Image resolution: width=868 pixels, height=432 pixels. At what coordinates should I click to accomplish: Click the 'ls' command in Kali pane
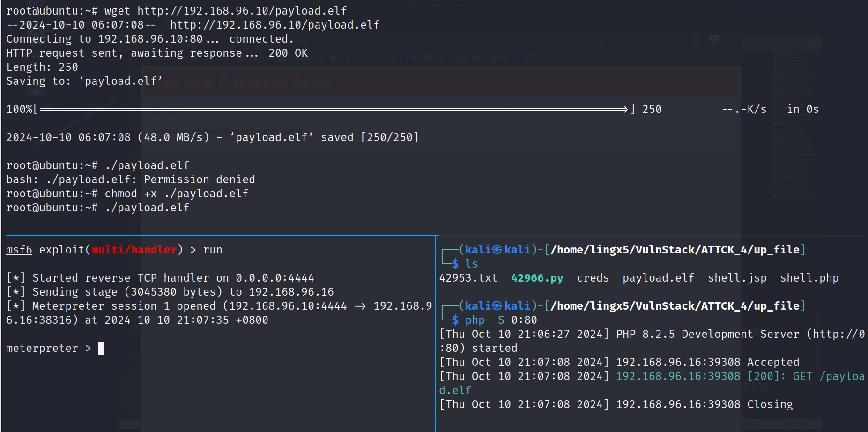pos(472,264)
